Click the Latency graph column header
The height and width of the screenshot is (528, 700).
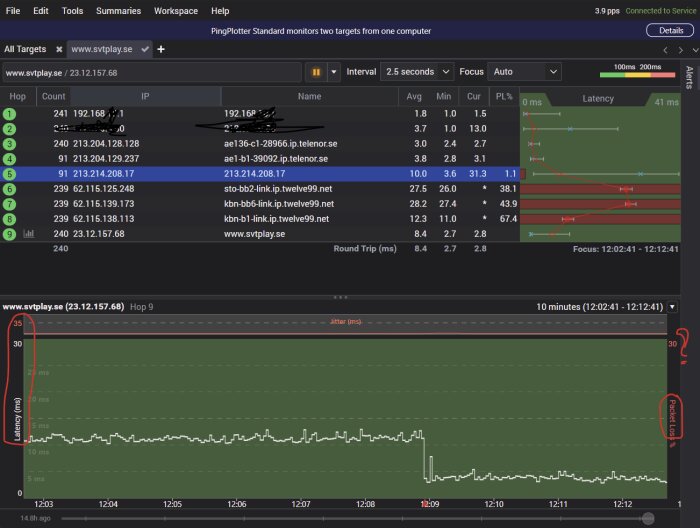point(598,99)
